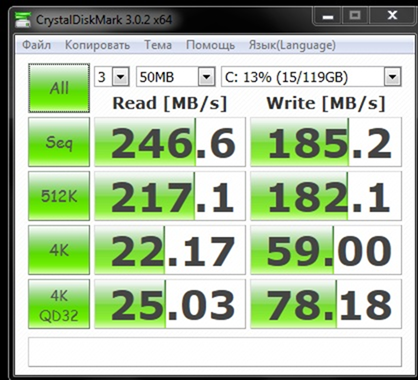The height and width of the screenshot is (380, 418).
Task: Expand the test count dropdown showing 3
Action: 112,77
